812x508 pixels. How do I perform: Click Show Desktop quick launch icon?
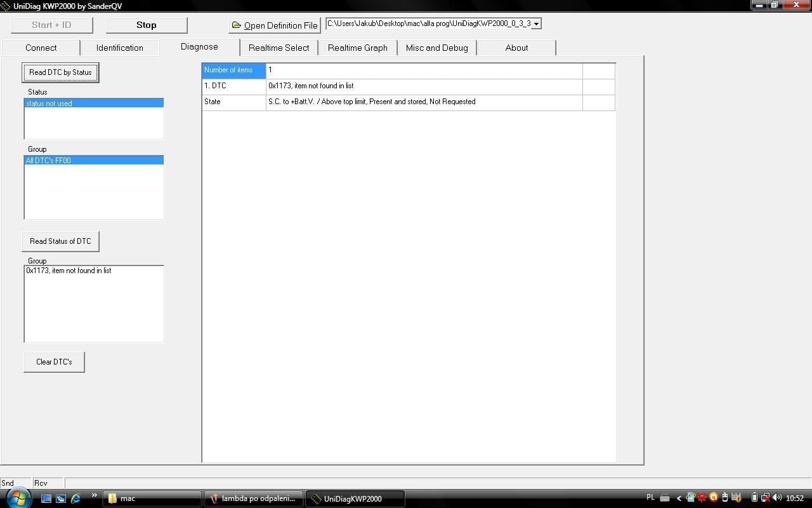coord(46,498)
